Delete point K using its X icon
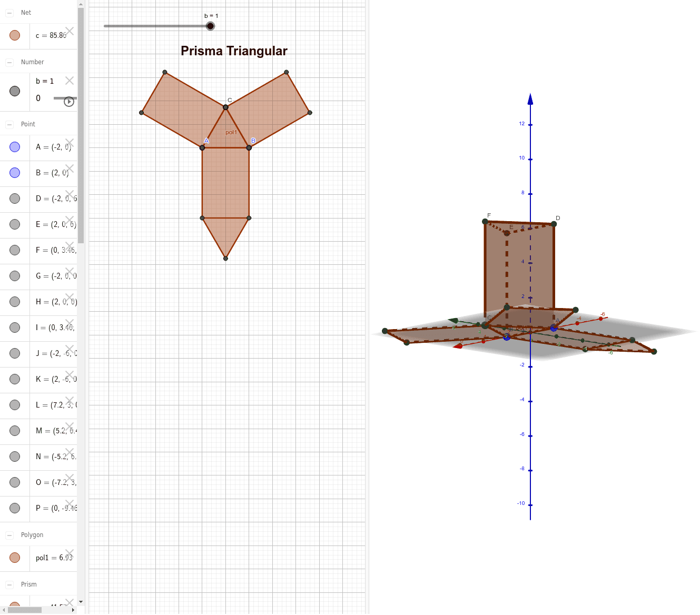Screen dimensions: 700x615 coord(69,375)
